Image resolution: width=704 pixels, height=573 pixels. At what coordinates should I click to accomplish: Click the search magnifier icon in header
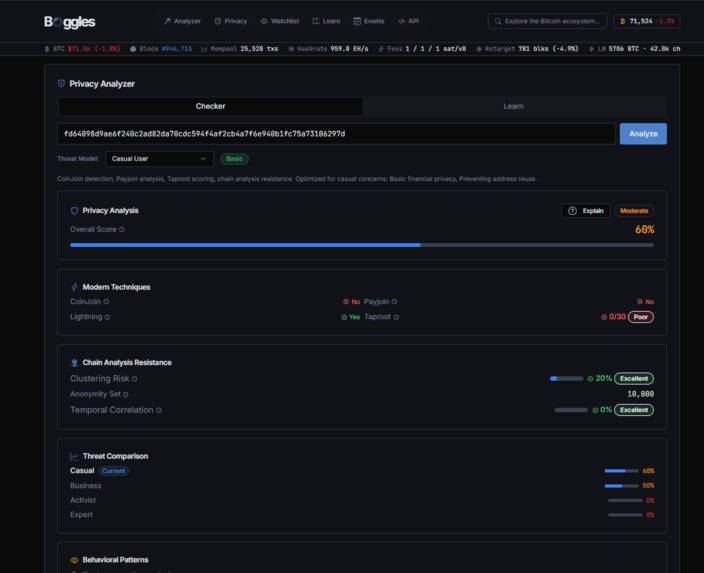(497, 21)
